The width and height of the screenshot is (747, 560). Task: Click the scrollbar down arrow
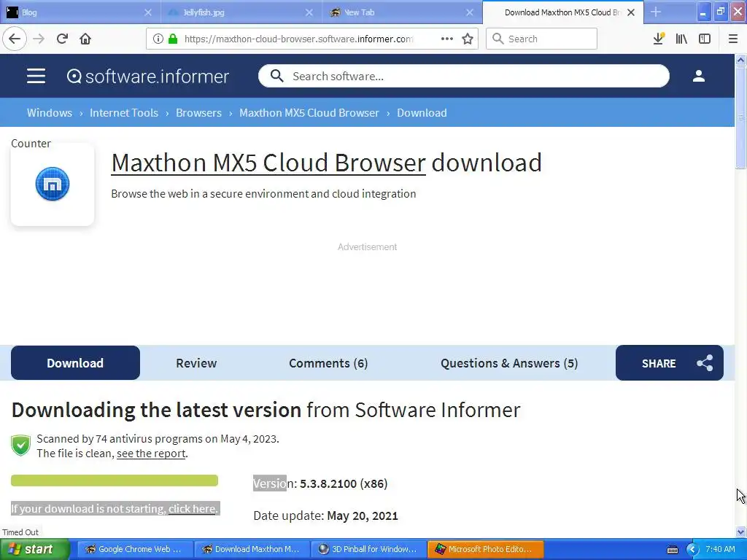coord(740,532)
